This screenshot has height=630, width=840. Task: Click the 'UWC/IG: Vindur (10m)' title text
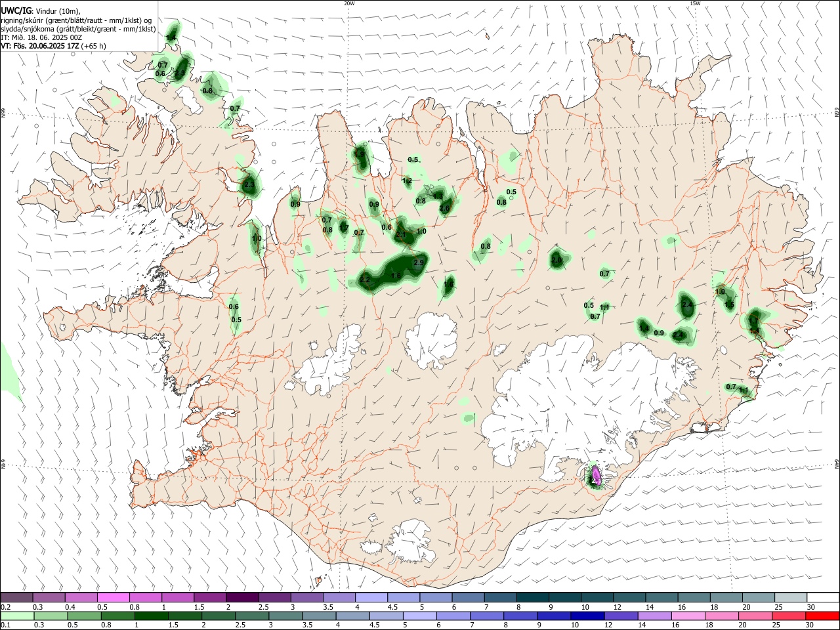[x=41, y=11]
